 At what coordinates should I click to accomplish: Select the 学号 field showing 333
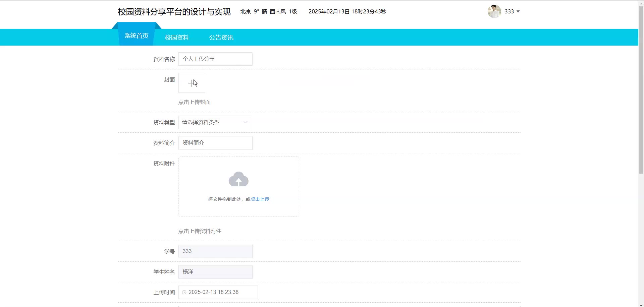[x=215, y=251]
